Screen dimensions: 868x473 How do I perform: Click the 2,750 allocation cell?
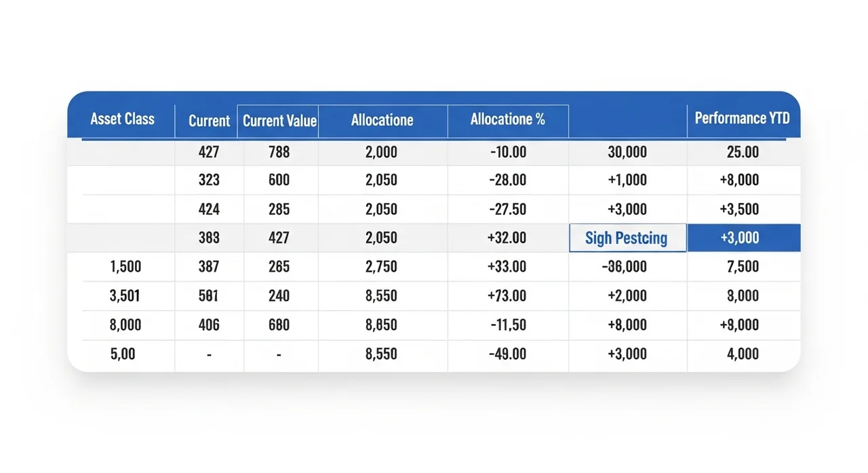[381, 266]
